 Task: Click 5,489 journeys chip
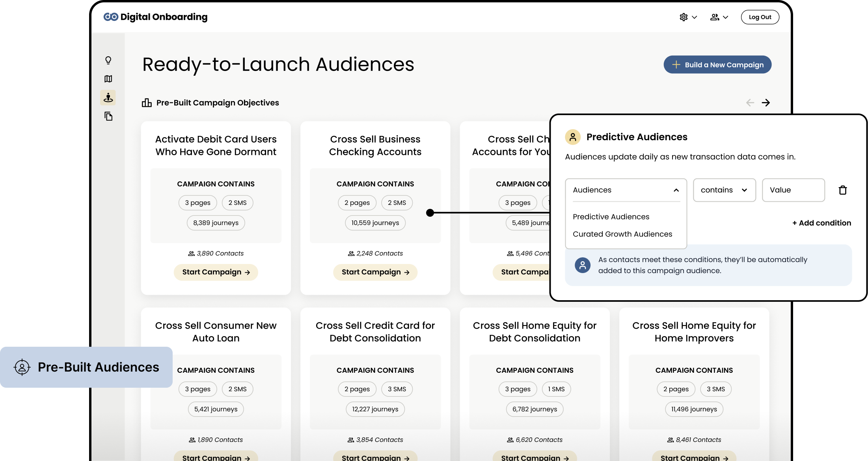(x=528, y=223)
